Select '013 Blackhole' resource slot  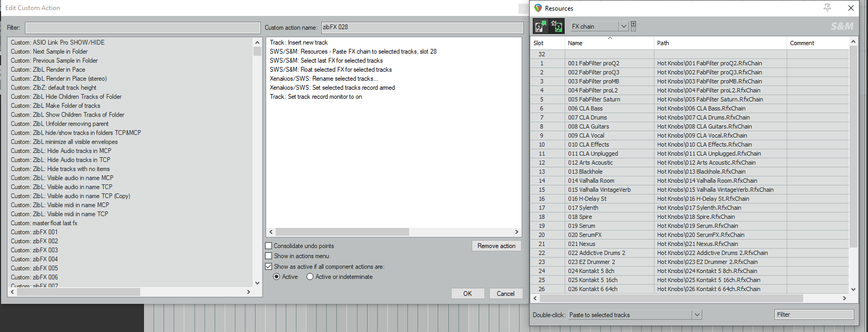[585, 172]
